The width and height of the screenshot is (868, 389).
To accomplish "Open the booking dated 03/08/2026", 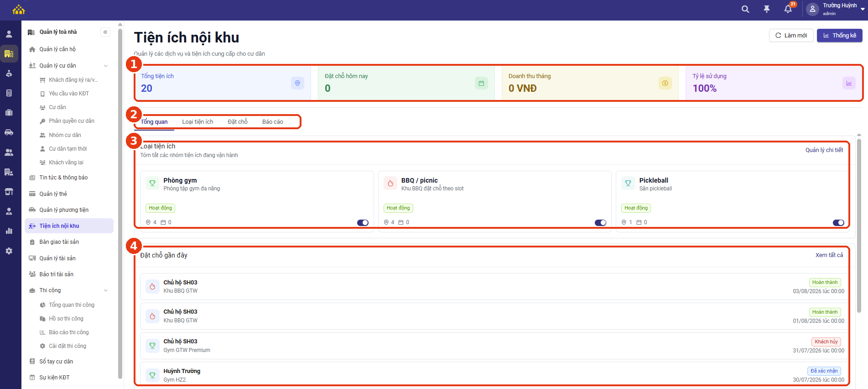I will coord(494,287).
